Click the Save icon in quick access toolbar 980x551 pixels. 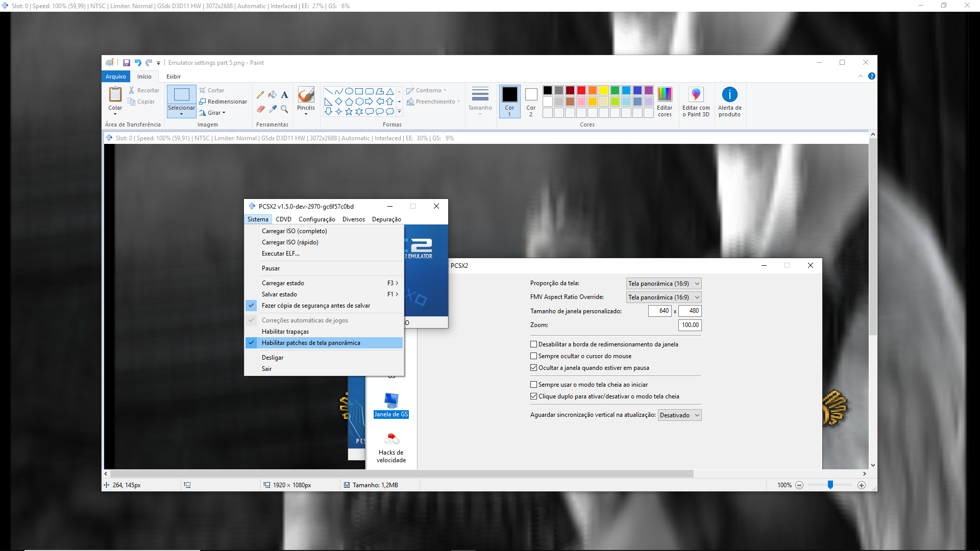pos(127,63)
